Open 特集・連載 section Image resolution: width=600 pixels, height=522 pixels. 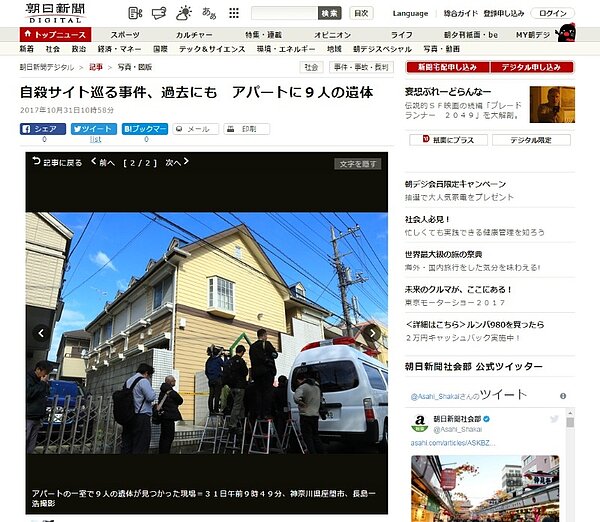pos(263,35)
